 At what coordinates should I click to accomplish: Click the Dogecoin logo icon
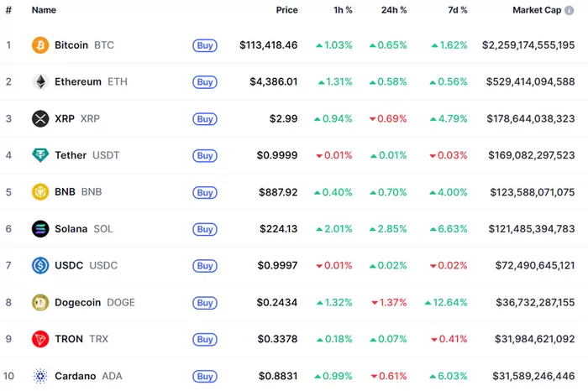click(x=40, y=302)
